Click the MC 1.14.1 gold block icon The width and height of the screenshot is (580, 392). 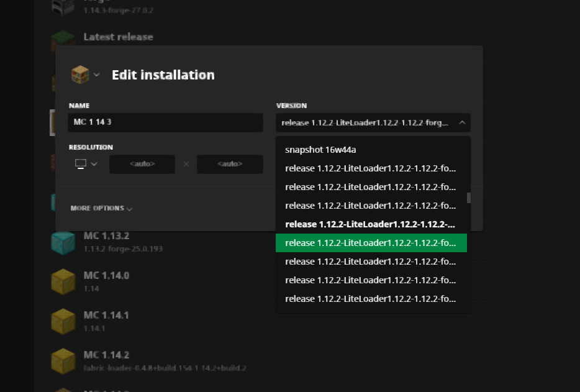click(63, 321)
